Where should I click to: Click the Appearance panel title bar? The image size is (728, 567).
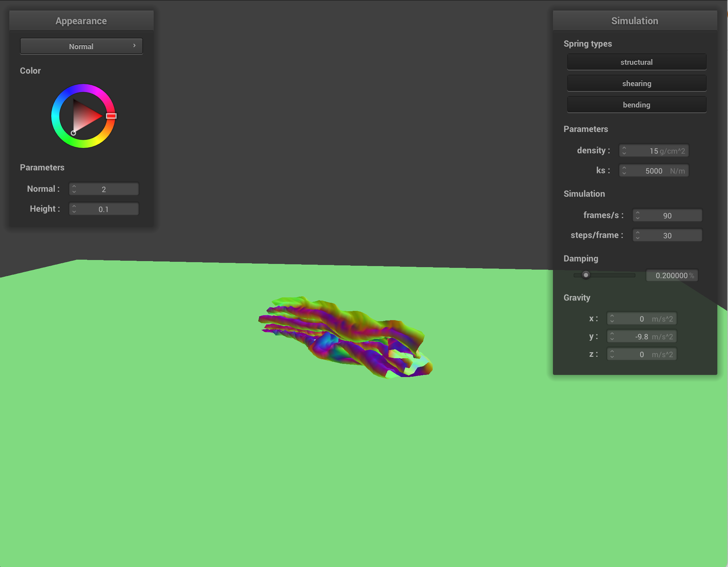[81, 21]
